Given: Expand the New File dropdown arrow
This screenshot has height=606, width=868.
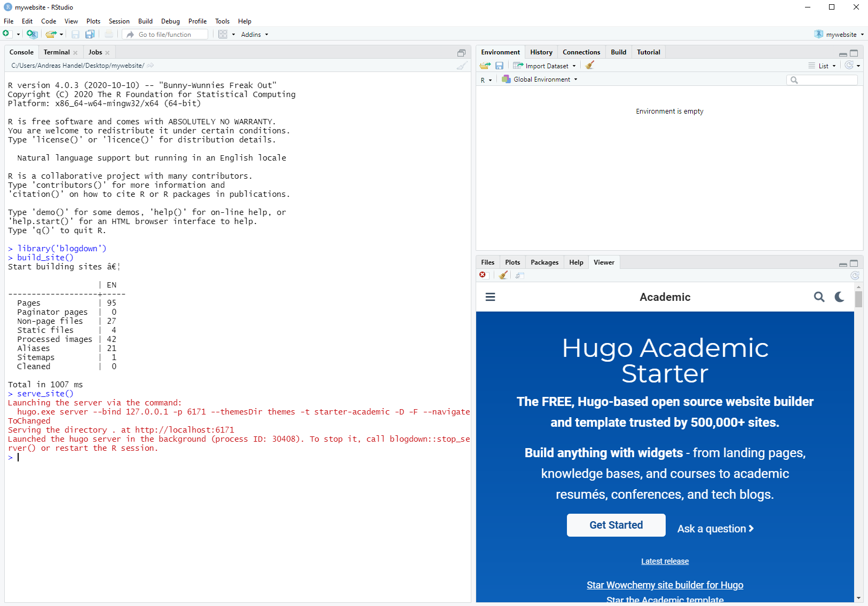Looking at the screenshot, I should click(18, 35).
